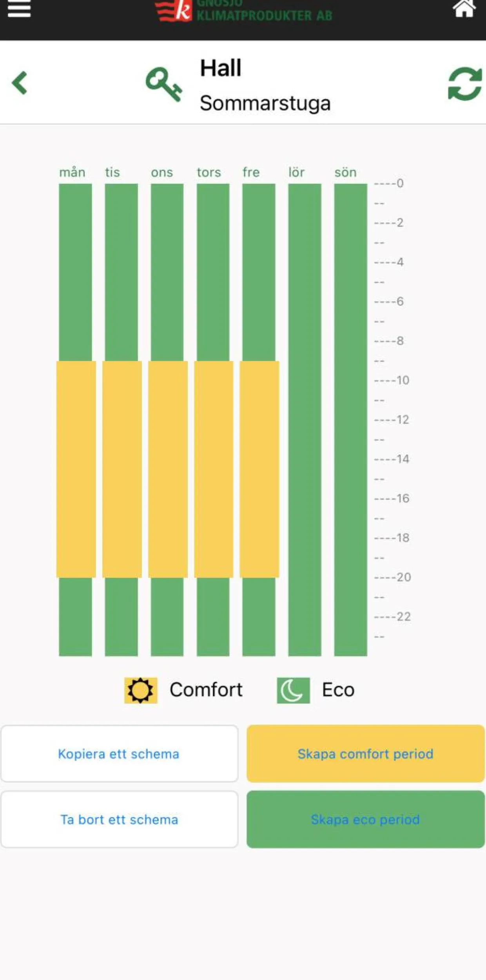Viewport: 486px width, 980px height.
Task: Tap the green back arrow
Action: [20, 83]
